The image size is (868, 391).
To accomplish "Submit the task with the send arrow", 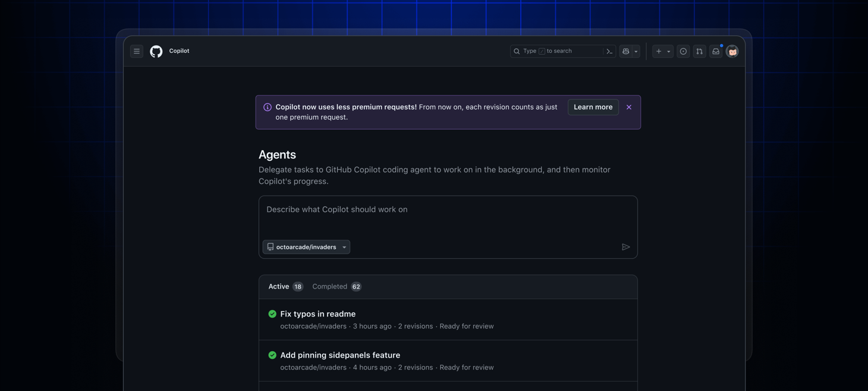I will [x=625, y=246].
